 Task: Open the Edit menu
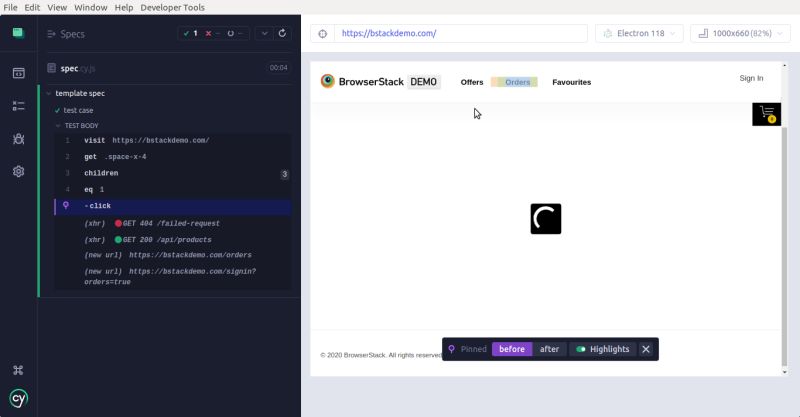32,7
